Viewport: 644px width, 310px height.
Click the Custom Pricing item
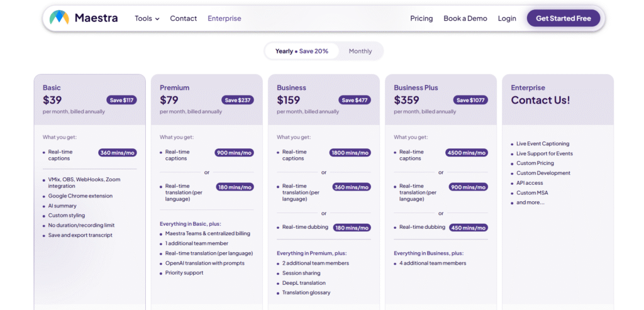coord(535,163)
